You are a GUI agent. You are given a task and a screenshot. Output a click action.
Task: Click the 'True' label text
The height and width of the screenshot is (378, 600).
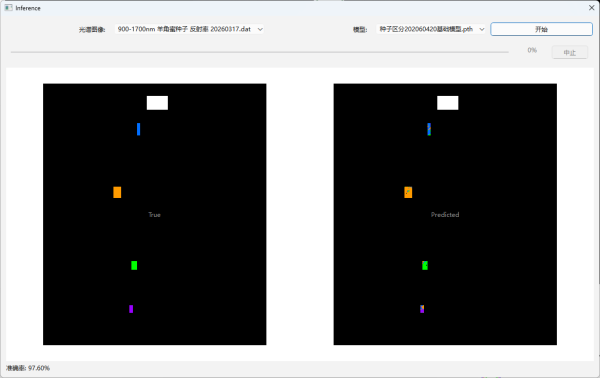click(155, 215)
